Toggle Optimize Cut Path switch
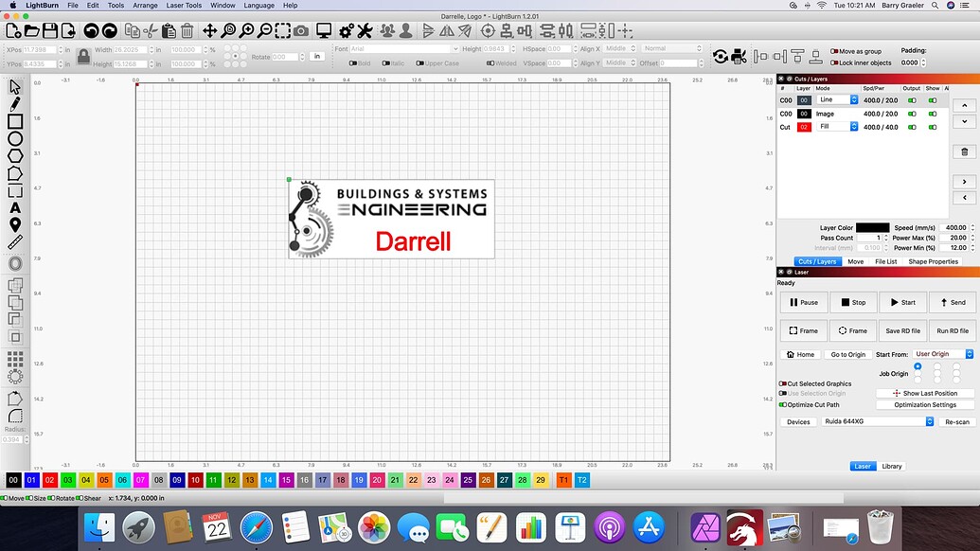 coord(782,405)
